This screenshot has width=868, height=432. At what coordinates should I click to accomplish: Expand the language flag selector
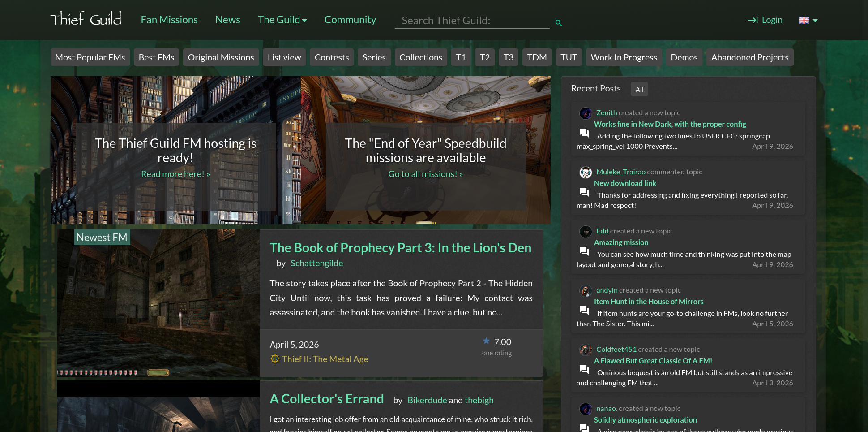[807, 20]
